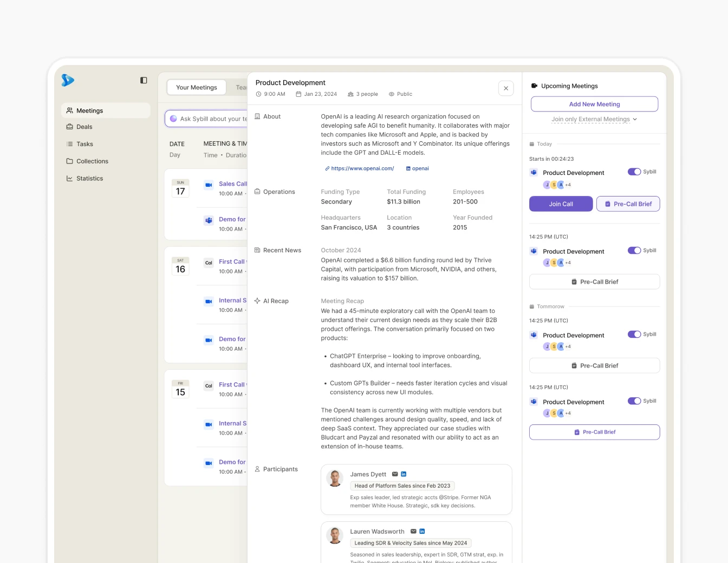Toggle Sybill for today's 14:25 PM meeting
The width and height of the screenshot is (728, 563).
(x=634, y=250)
